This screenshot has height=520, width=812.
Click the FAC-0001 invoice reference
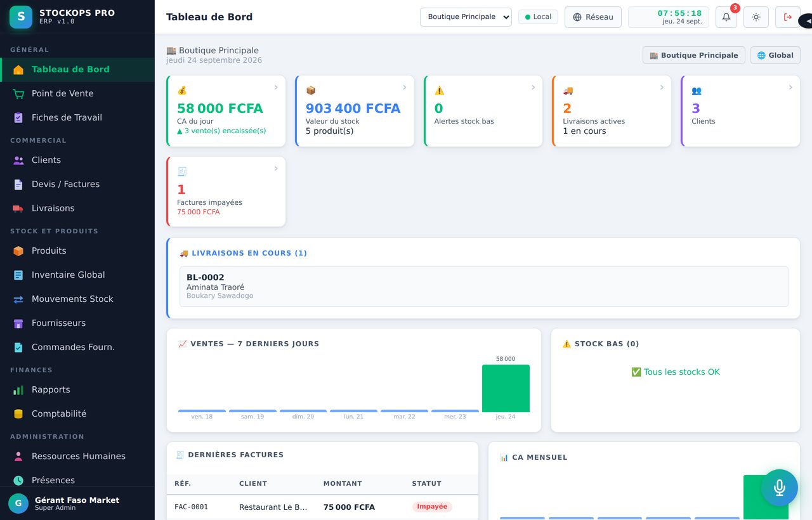point(191,507)
